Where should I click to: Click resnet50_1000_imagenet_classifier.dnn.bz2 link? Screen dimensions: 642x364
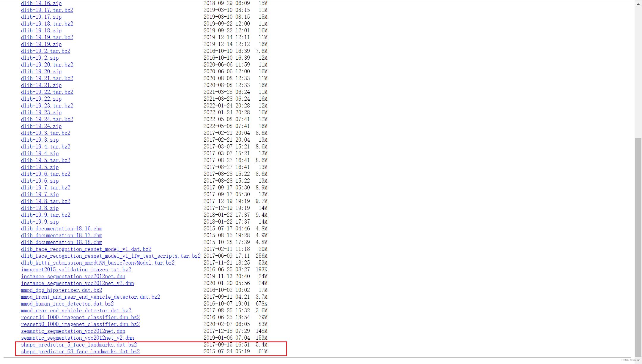tap(81, 324)
